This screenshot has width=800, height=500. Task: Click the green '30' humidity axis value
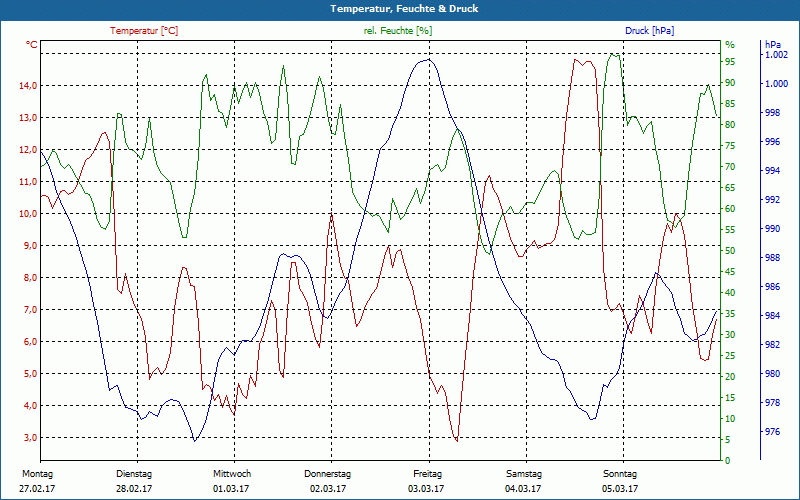pyautogui.click(x=730, y=335)
